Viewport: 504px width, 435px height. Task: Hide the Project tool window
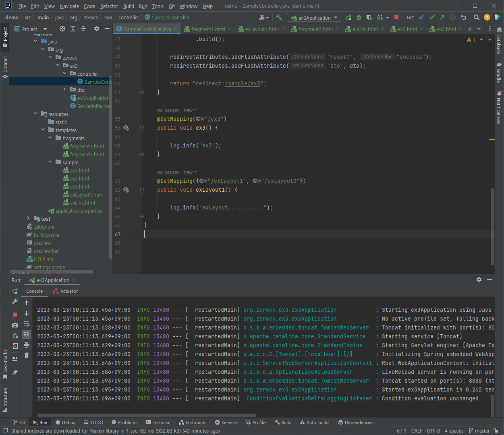click(x=107, y=29)
